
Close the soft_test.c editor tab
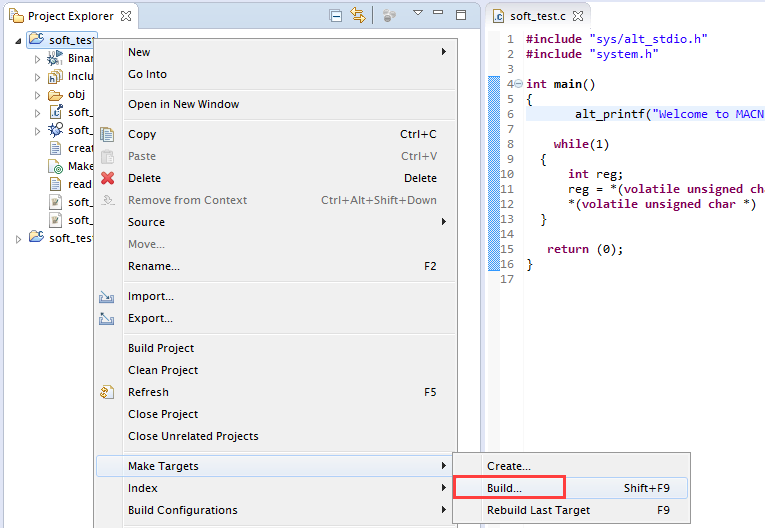coord(578,16)
